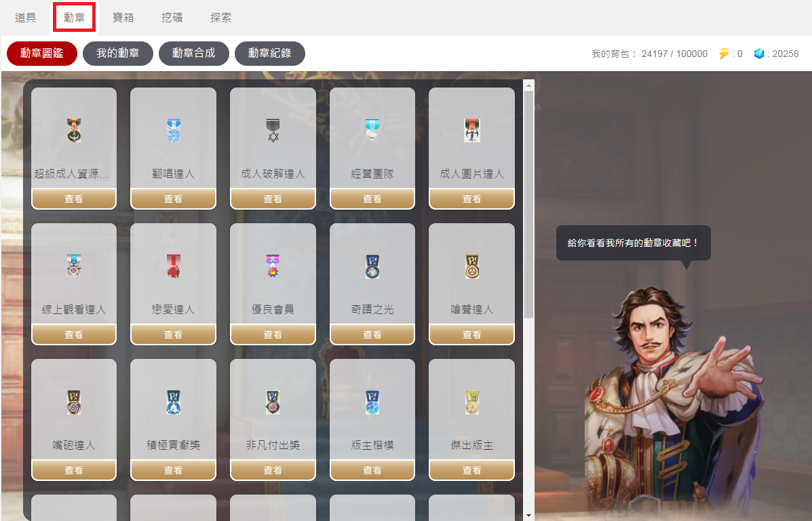Select the 奇蹟之光 medal icon
The image size is (812, 521).
click(x=372, y=266)
